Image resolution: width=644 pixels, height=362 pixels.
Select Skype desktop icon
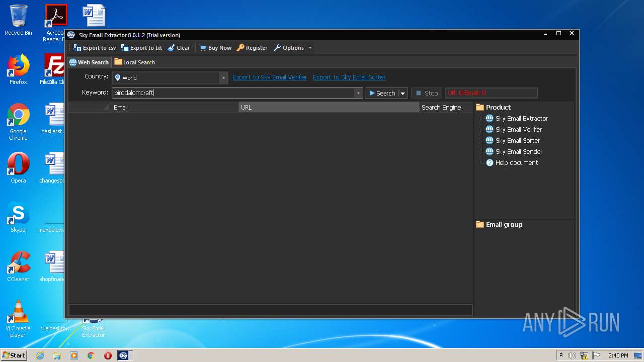point(18,217)
